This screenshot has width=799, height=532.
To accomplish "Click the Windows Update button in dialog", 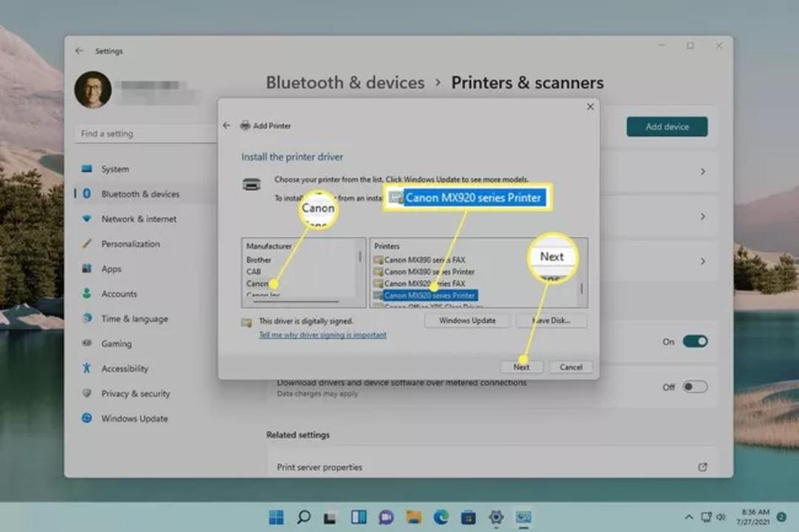I will click(x=468, y=320).
